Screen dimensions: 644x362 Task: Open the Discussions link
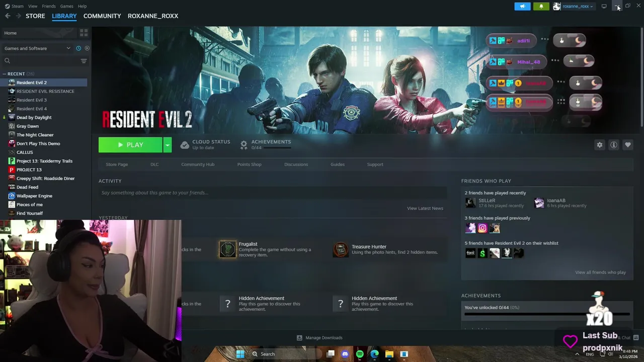click(296, 164)
